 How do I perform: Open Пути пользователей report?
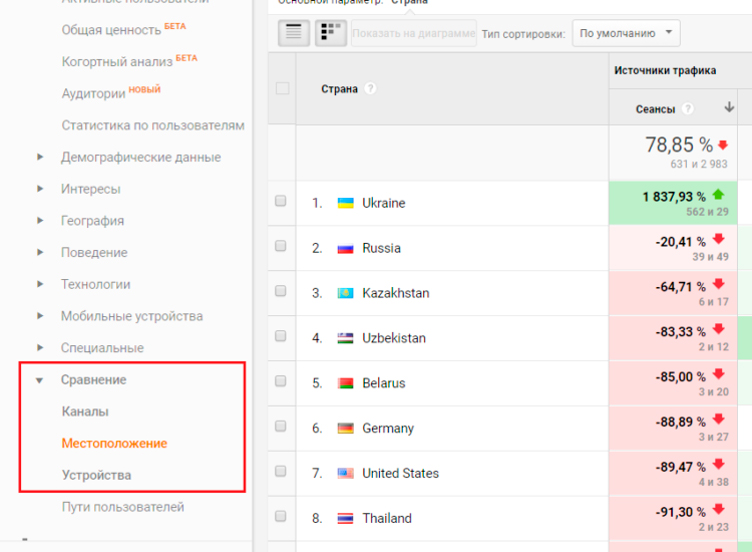(122, 507)
